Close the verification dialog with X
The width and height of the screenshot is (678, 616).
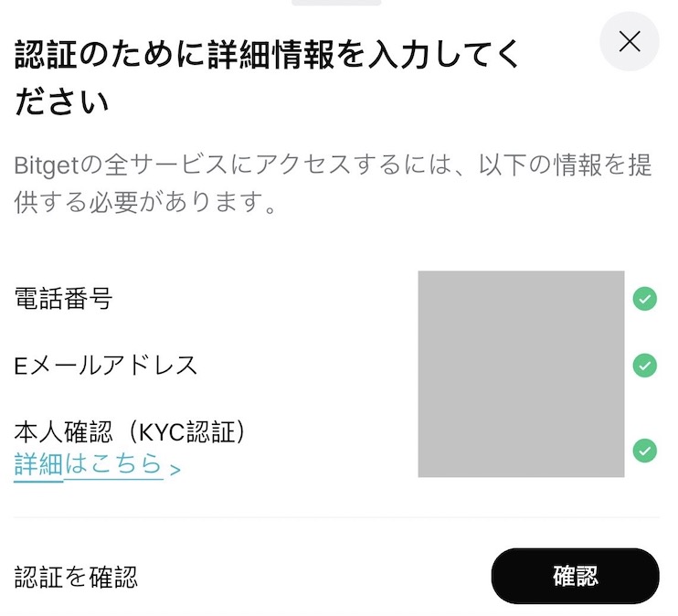point(630,41)
